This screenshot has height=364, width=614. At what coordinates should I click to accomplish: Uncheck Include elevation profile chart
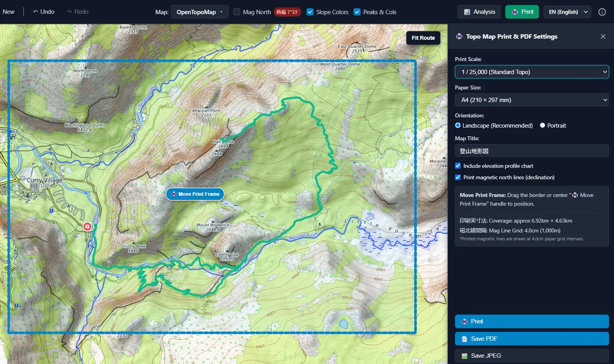[x=458, y=166]
